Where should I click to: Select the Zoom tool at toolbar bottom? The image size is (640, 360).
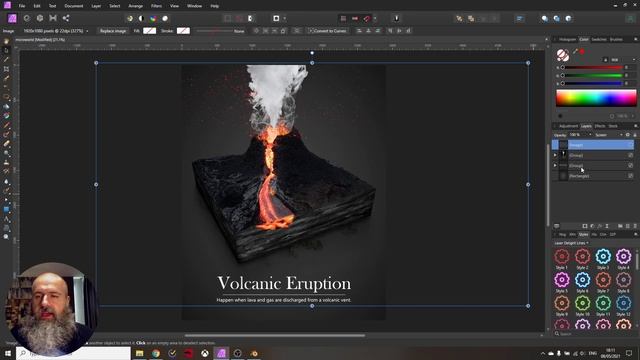tap(6, 237)
